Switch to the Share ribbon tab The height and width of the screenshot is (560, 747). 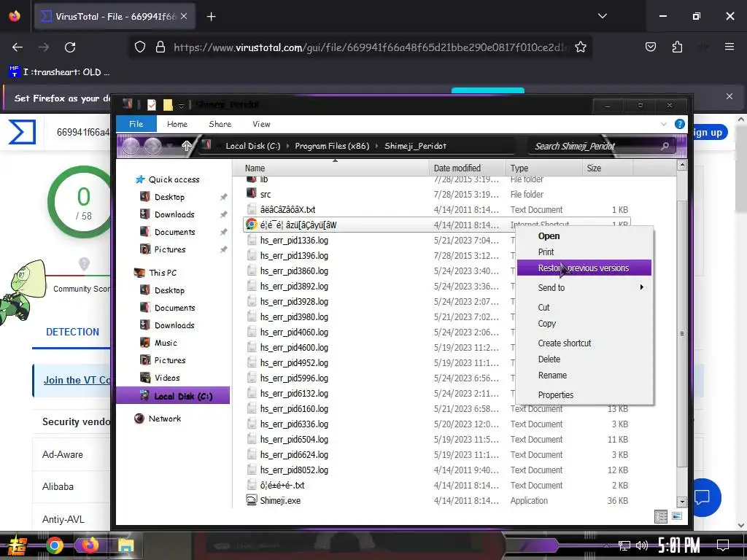(220, 124)
